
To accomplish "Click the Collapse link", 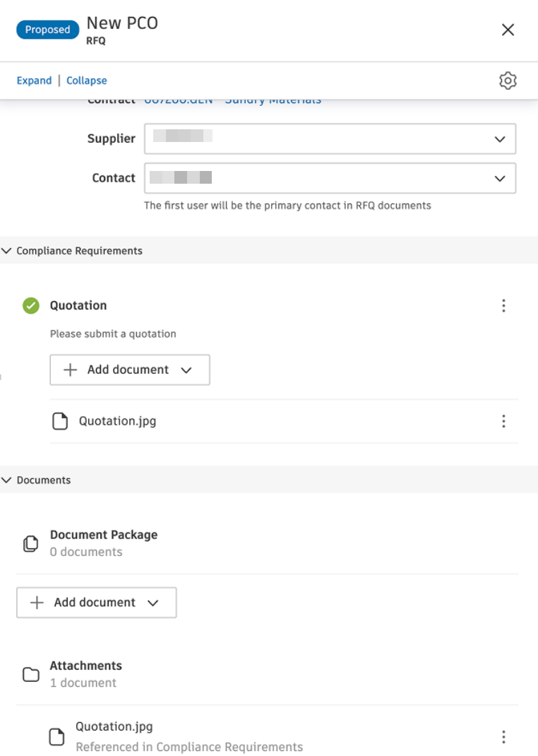I will 87,81.
